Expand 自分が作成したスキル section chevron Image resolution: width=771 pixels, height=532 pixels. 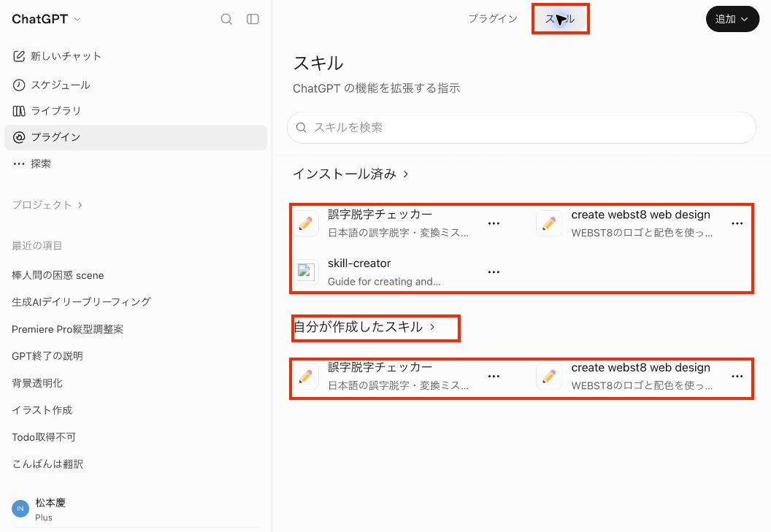432,327
